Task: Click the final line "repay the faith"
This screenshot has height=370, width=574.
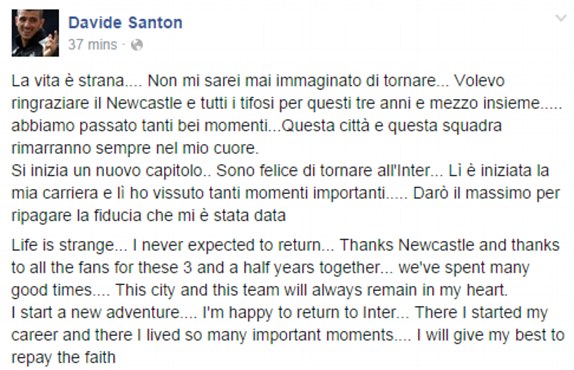Action: (x=63, y=357)
